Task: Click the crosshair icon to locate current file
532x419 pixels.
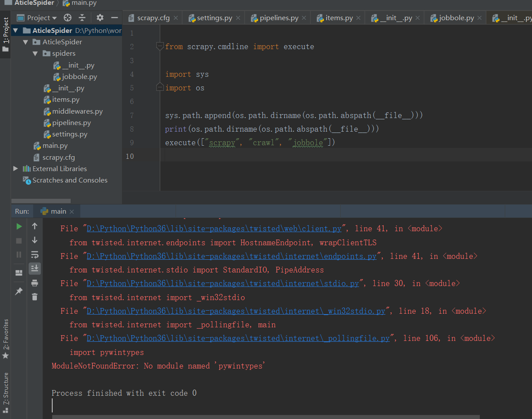Action: 67,18
